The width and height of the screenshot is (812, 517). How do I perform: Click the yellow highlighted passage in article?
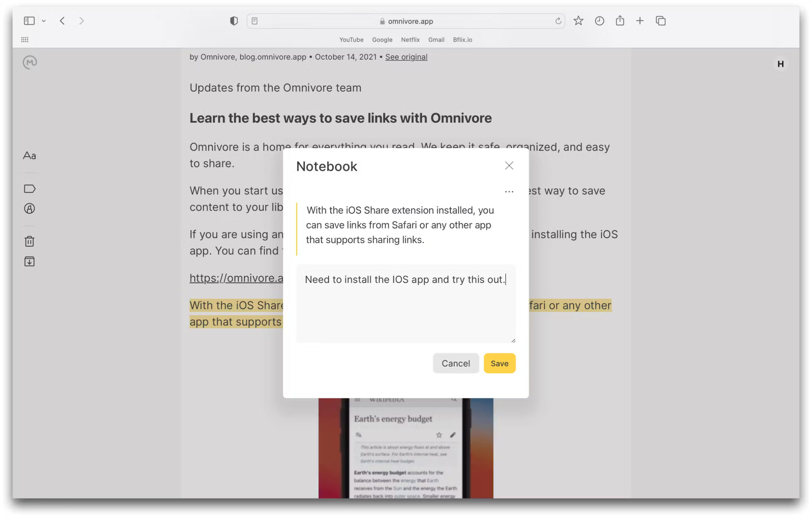[236, 313]
